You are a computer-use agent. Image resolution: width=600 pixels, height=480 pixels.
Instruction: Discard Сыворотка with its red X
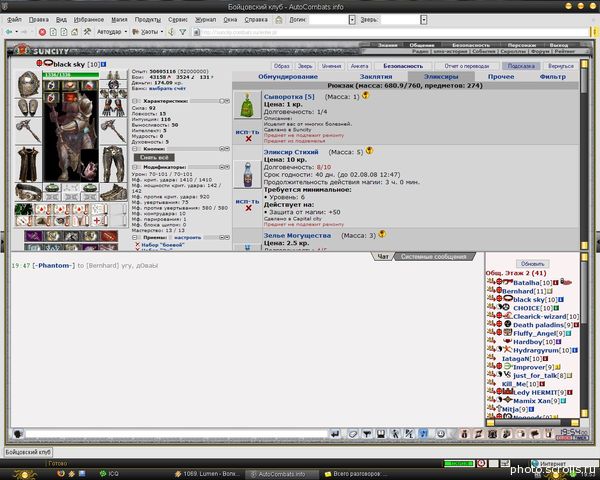248,139
